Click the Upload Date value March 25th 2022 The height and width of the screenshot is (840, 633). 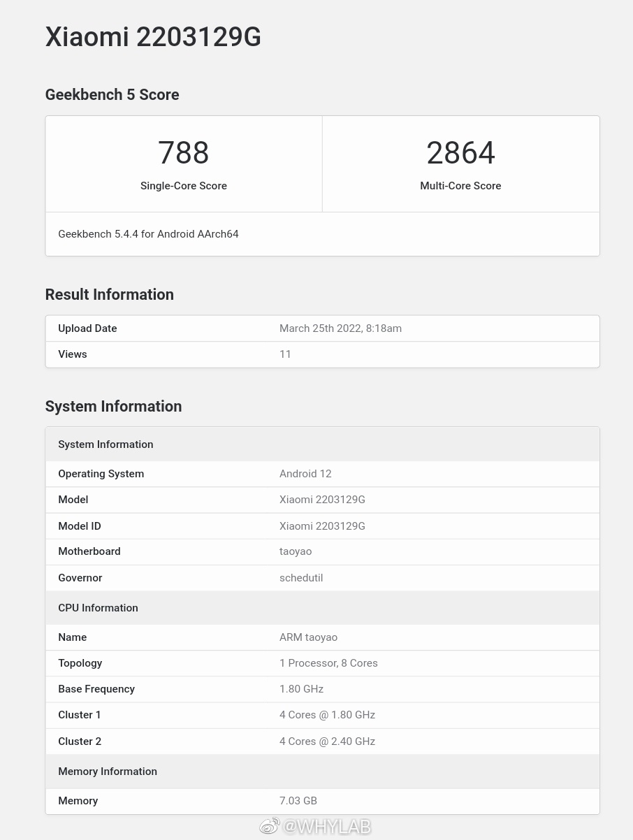point(340,328)
